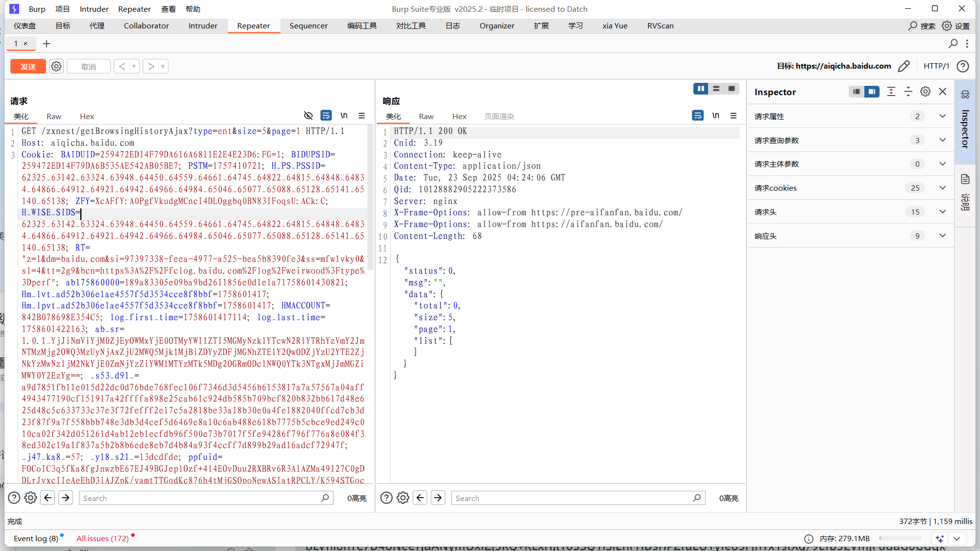Toggle word wrap icon in request pane

(326, 116)
